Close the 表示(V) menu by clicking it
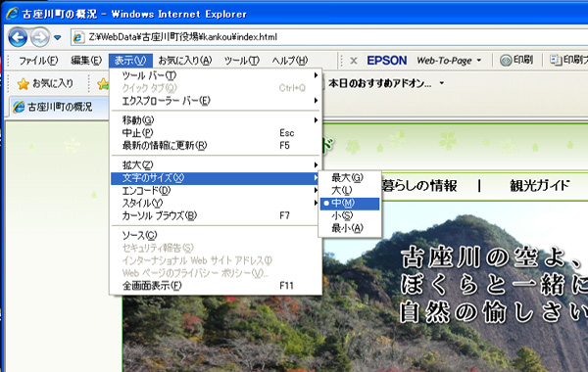 [130, 61]
